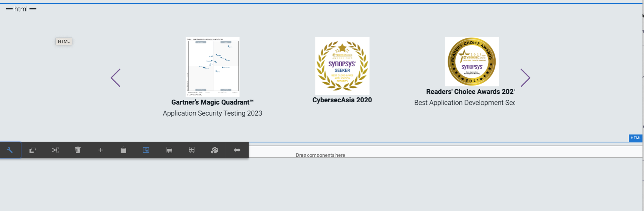Click the Readers' Choice Awards heading
The width and height of the screenshot is (644, 211).
click(x=470, y=92)
